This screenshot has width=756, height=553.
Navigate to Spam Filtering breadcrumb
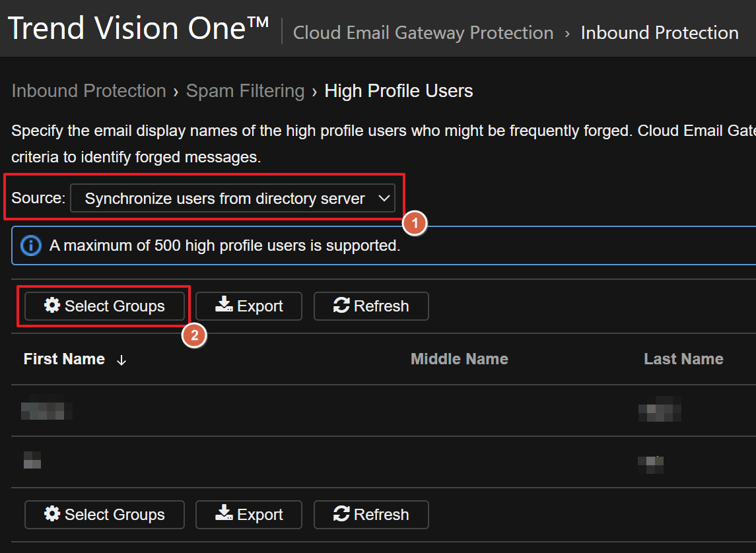click(x=245, y=91)
